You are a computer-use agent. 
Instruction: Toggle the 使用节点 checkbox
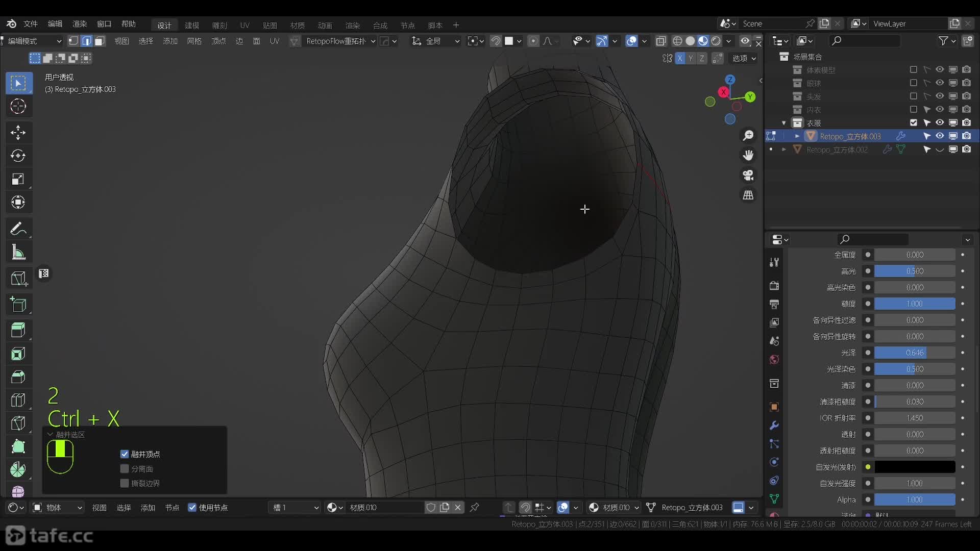tap(192, 508)
